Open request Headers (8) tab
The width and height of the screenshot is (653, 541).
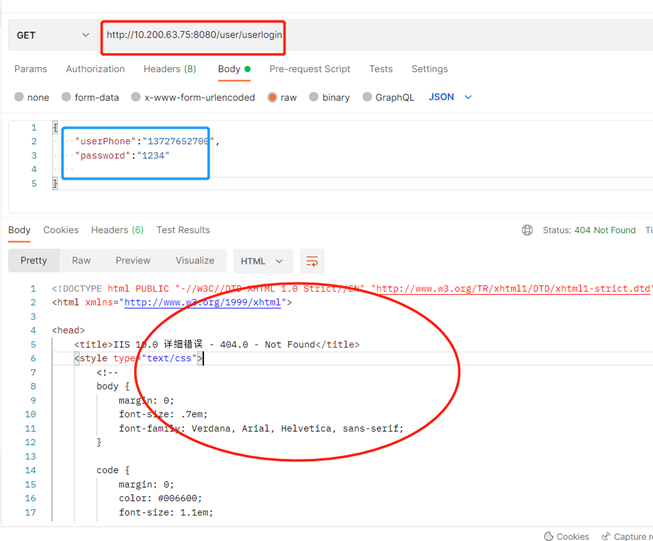(169, 69)
